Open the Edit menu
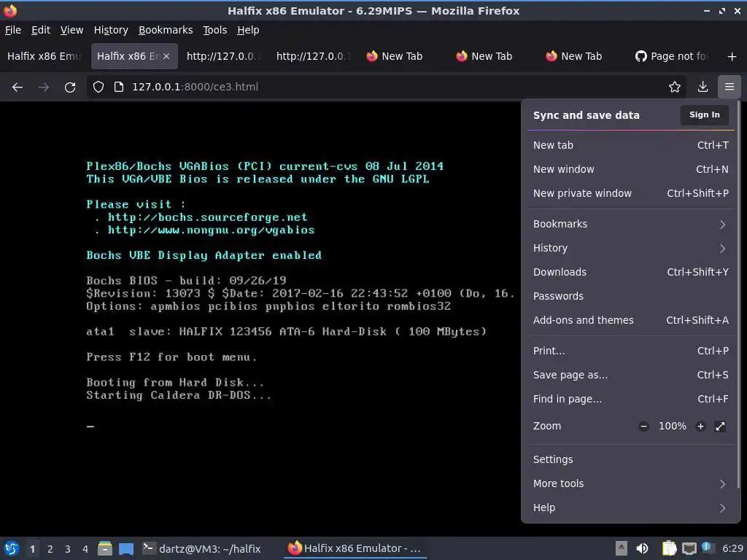 point(41,30)
